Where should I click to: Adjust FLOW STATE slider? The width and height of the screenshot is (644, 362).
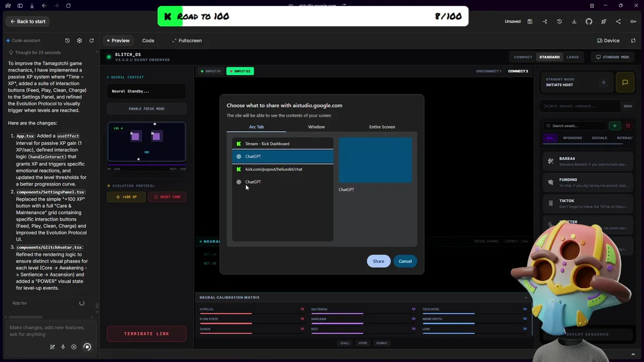coord(252,323)
